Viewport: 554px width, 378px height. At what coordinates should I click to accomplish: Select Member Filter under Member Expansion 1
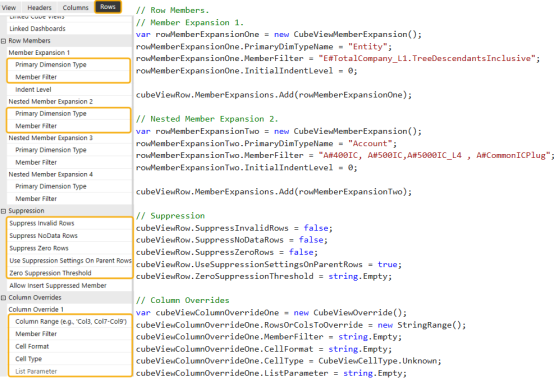click(x=69, y=77)
